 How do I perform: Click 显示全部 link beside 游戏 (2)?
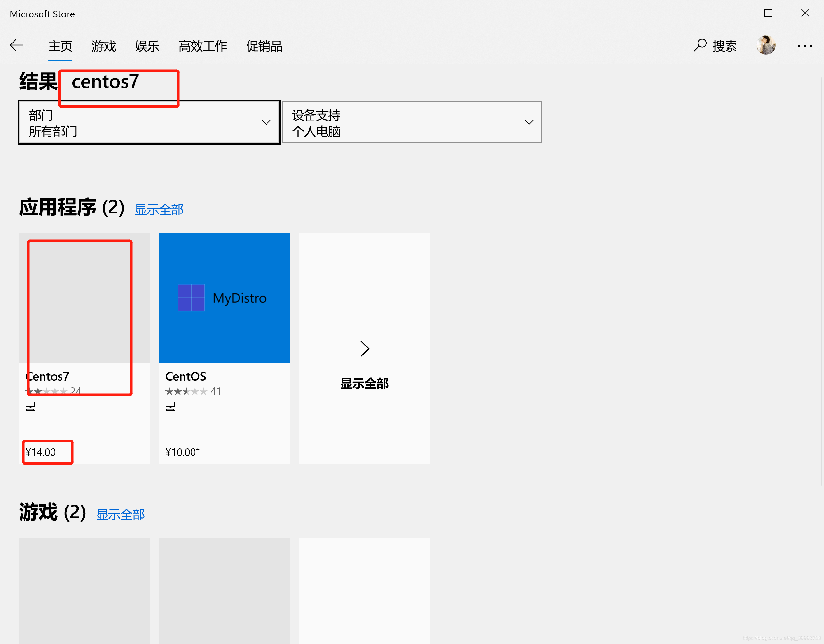click(120, 515)
